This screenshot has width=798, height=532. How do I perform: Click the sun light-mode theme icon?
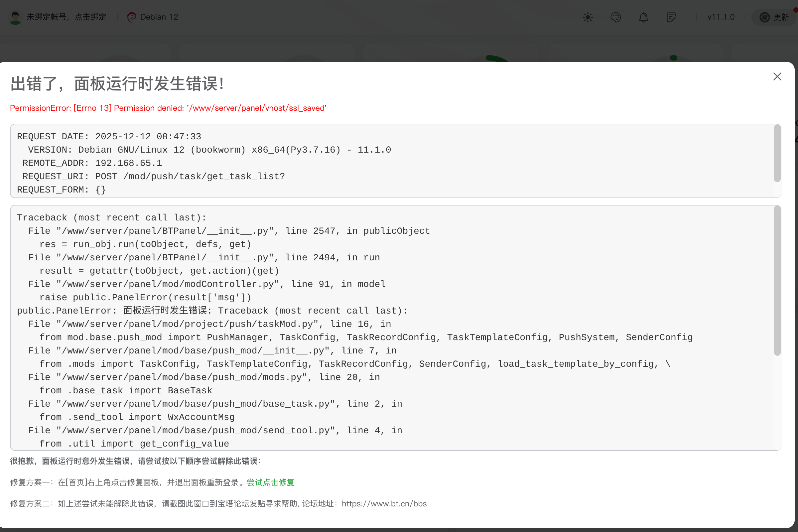pyautogui.click(x=588, y=17)
